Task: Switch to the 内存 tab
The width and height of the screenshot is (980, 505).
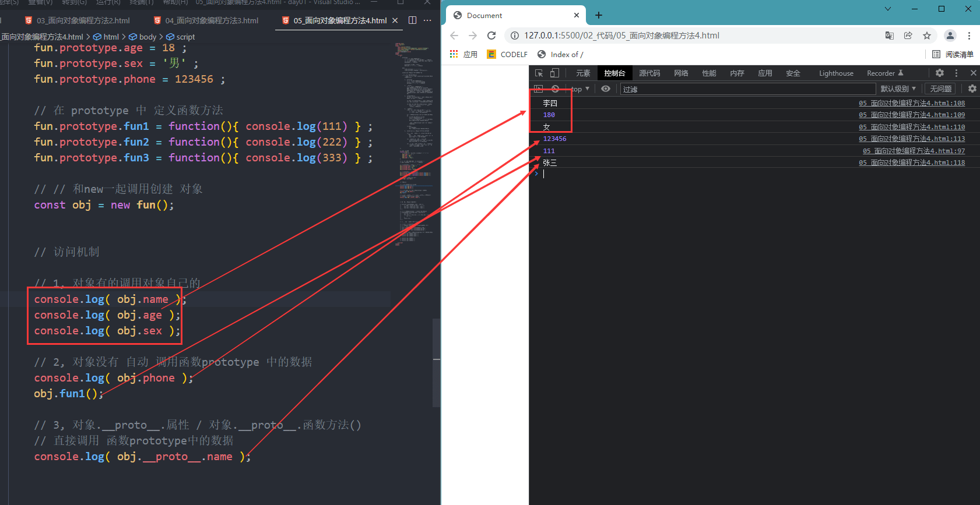Action: click(x=737, y=73)
